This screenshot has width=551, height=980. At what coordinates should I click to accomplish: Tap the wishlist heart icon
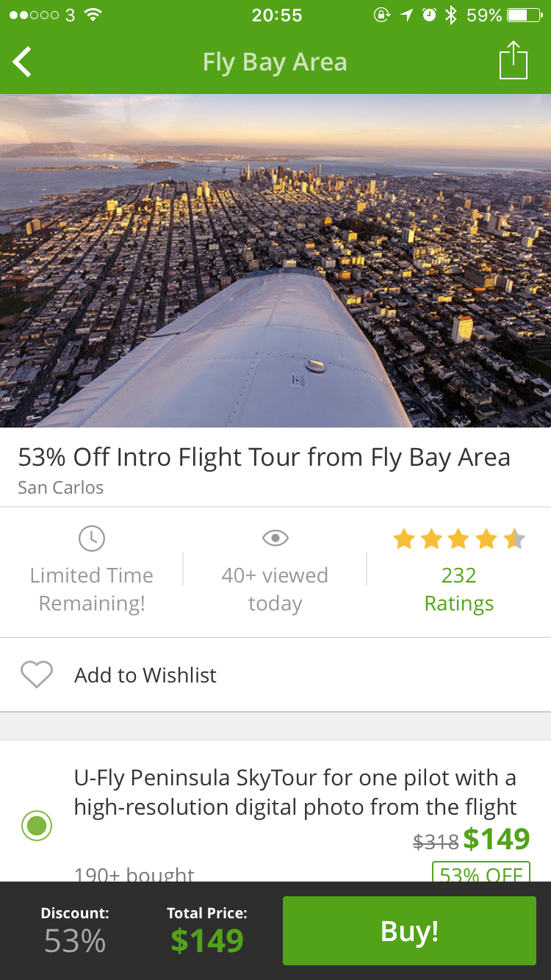[x=36, y=674]
